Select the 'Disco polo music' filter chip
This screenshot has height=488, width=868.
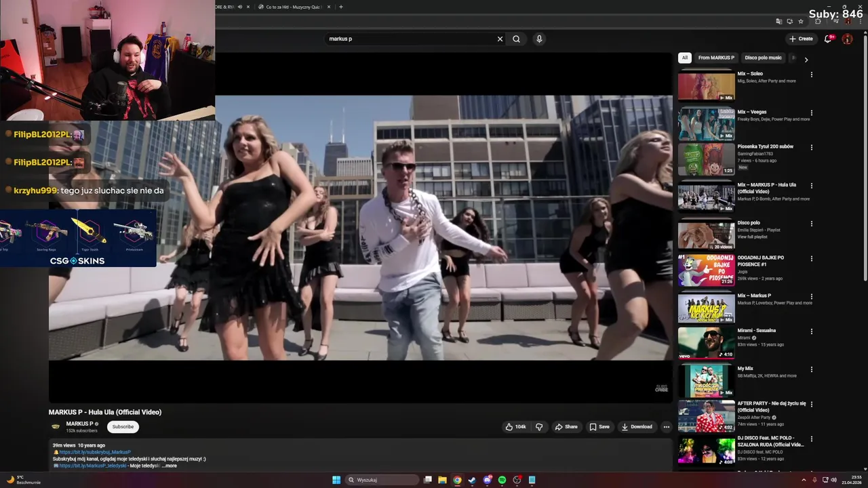(x=764, y=58)
